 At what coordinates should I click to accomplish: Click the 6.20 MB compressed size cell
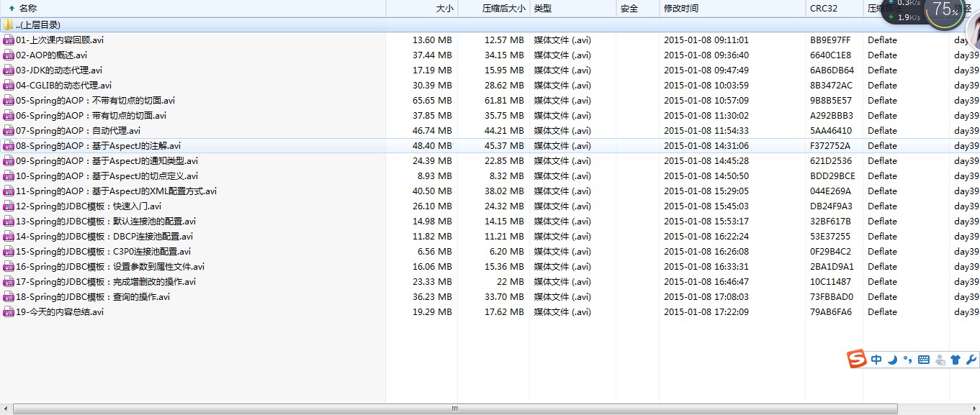pos(507,252)
